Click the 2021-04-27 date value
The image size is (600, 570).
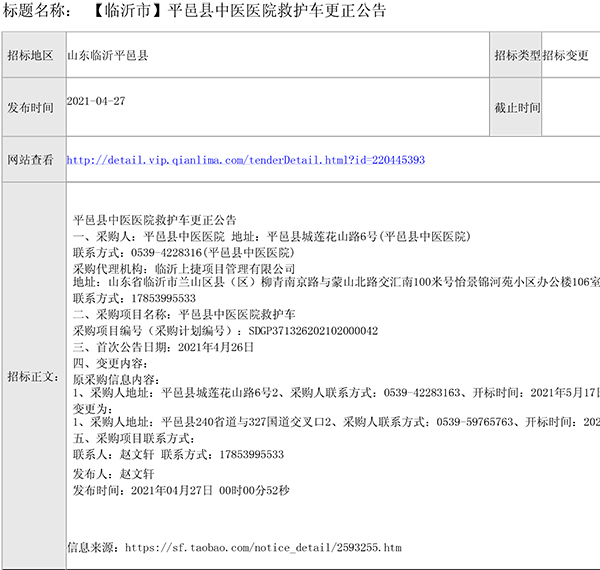[x=96, y=101]
